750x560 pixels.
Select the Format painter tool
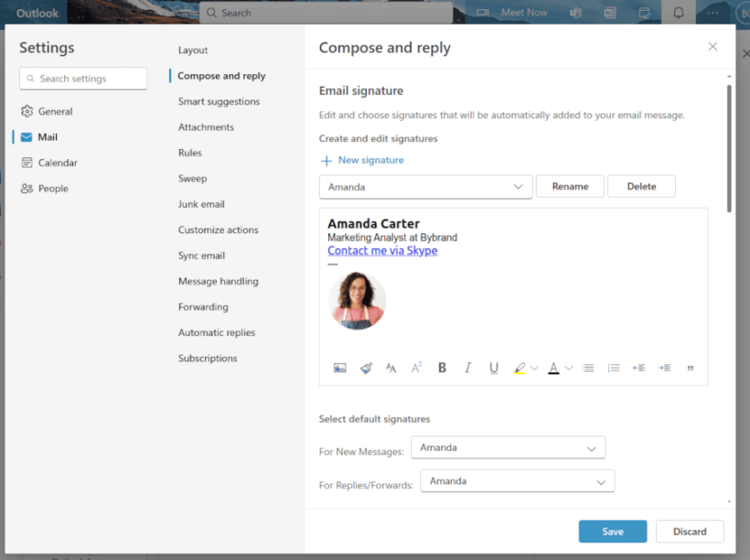tap(365, 367)
